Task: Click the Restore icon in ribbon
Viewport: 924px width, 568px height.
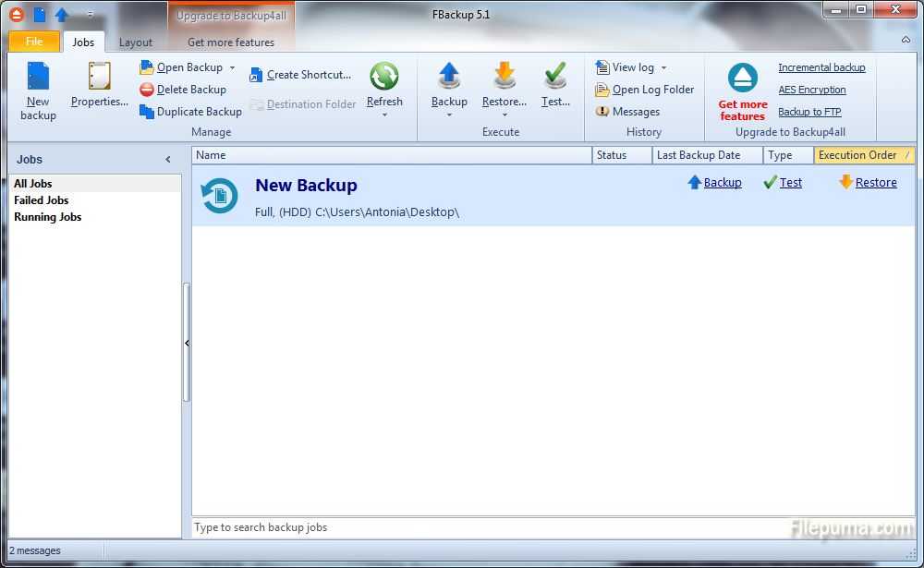Action: (x=505, y=77)
